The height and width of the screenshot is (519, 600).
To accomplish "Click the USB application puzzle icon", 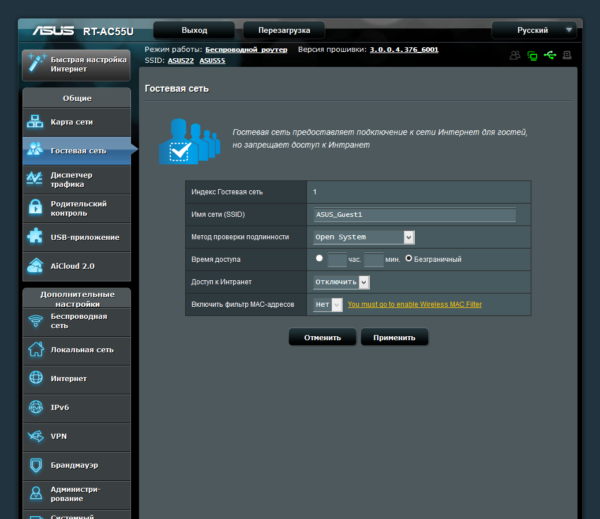I will pos(35,236).
